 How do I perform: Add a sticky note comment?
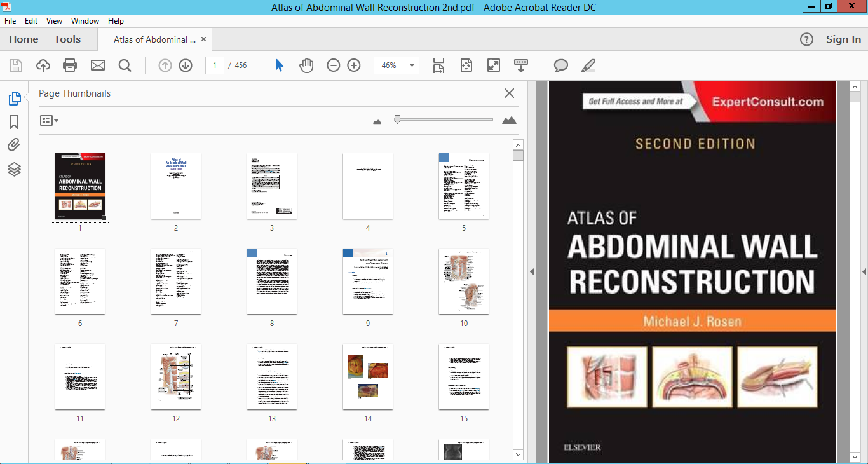pyautogui.click(x=560, y=65)
